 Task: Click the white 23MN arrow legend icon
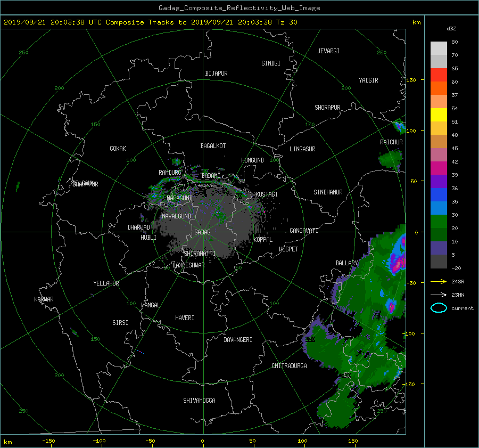point(439,295)
